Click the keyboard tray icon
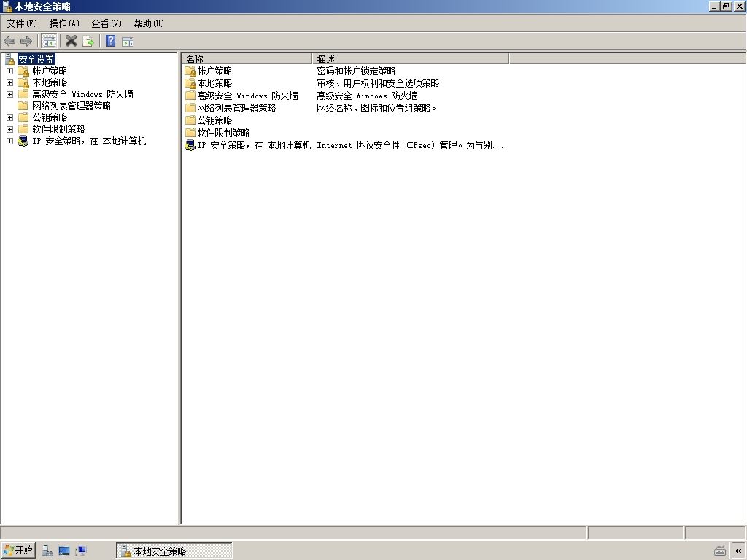This screenshot has height=560, width=747. (x=720, y=551)
